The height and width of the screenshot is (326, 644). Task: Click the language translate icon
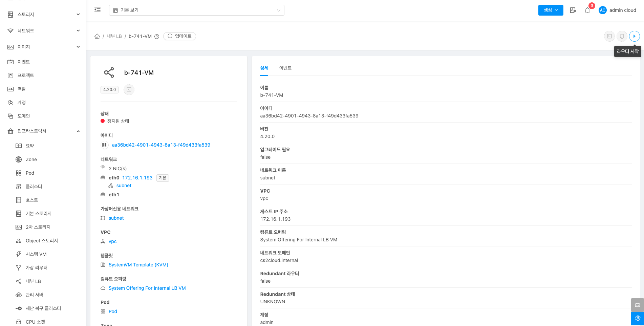pyautogui.click(x=573, y=10)
